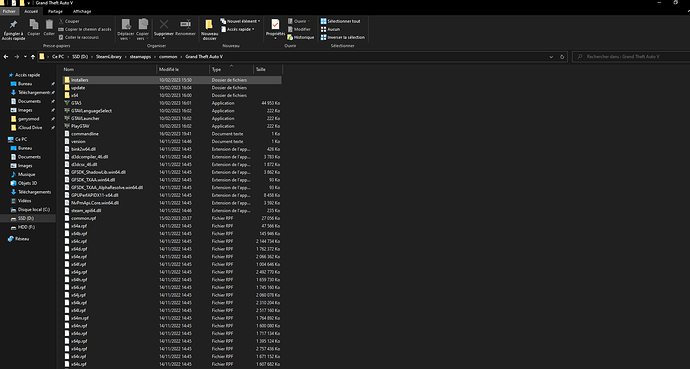Image resolution: width=690 pixels, height=369 pixels.
Task: Open SSD (D:) in the navigation pane
Action: 26,218
